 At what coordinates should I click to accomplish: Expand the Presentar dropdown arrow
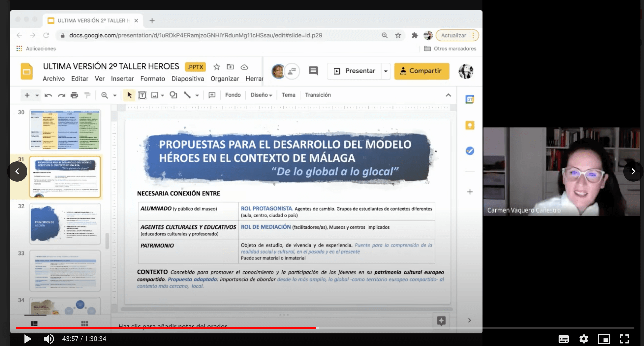click(x=386, y=71)
